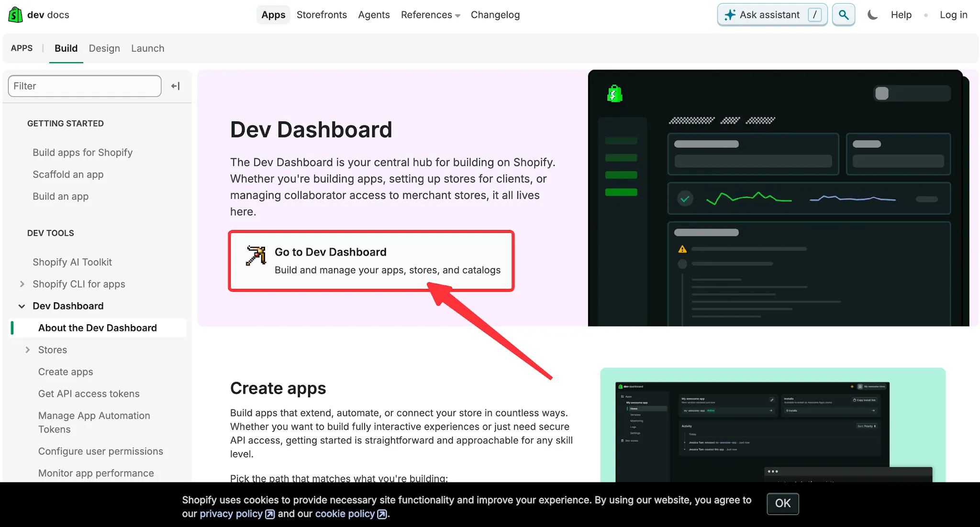Click the Dev Dashboard hero illustration
Image resolution: width=980 pixels, height=527 pixels.
779,198
